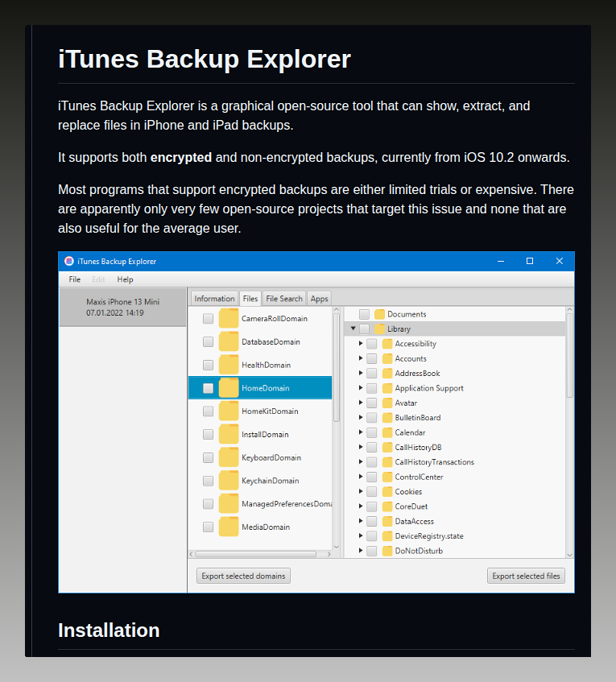Click the iTunes Backup Explorer app icon
This screenshot has width=616, height=682.
(68, 261)
